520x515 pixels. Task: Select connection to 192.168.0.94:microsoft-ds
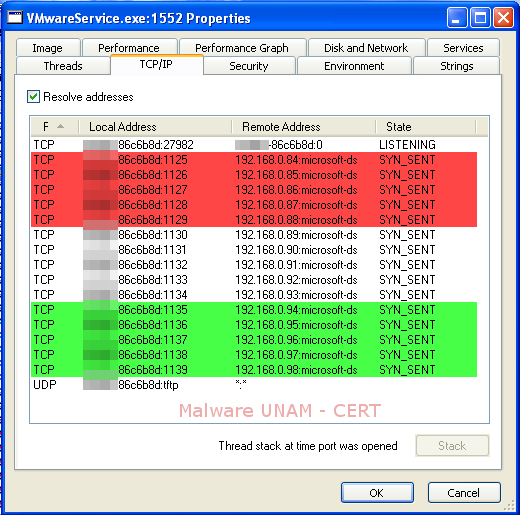tap(254, 310)
